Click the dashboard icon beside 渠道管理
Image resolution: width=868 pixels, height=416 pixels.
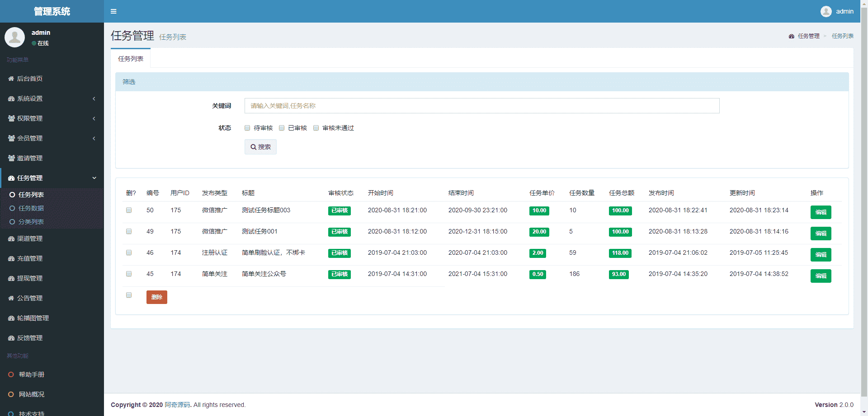pos(11,238)
